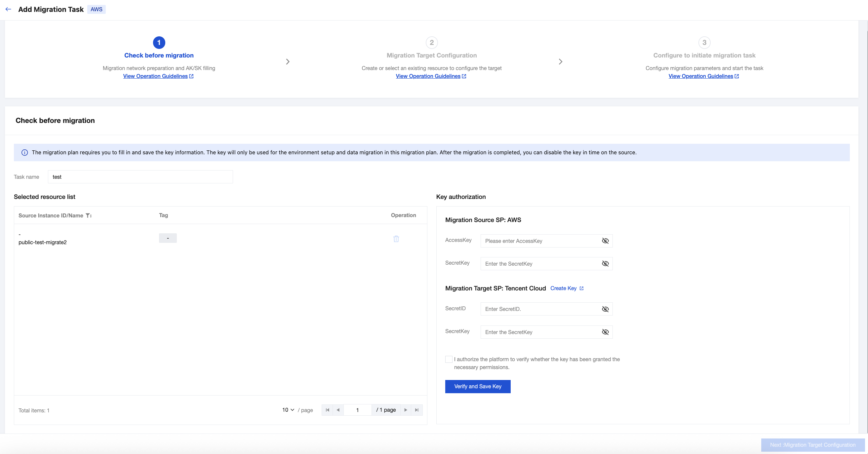Click previous page arrow in pagination

pos(338,410)
